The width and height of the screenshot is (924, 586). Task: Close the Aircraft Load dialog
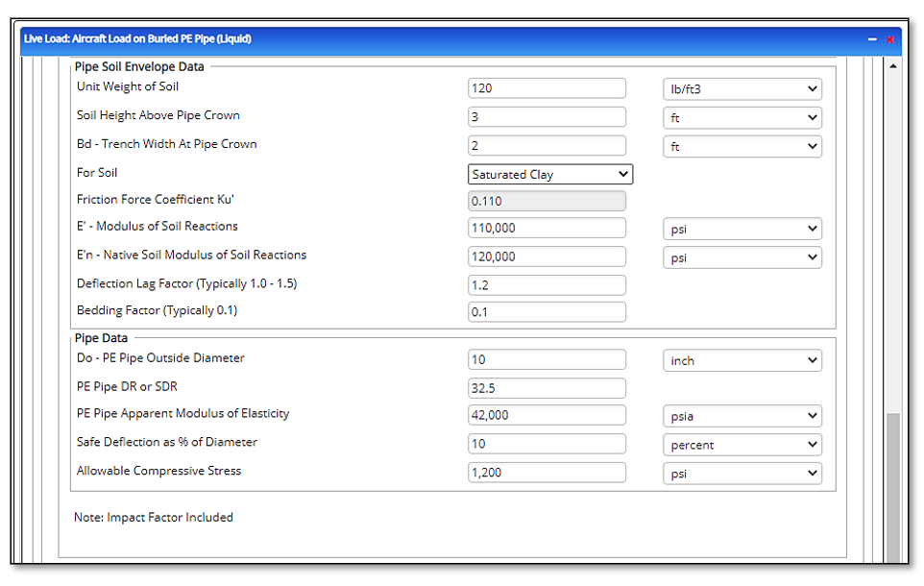point(890,39)
